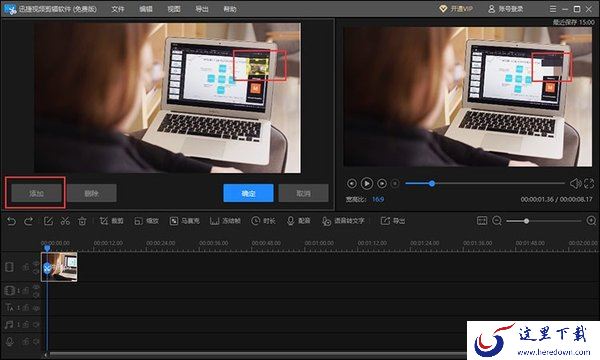Stop preview playback

pos(395,184)
